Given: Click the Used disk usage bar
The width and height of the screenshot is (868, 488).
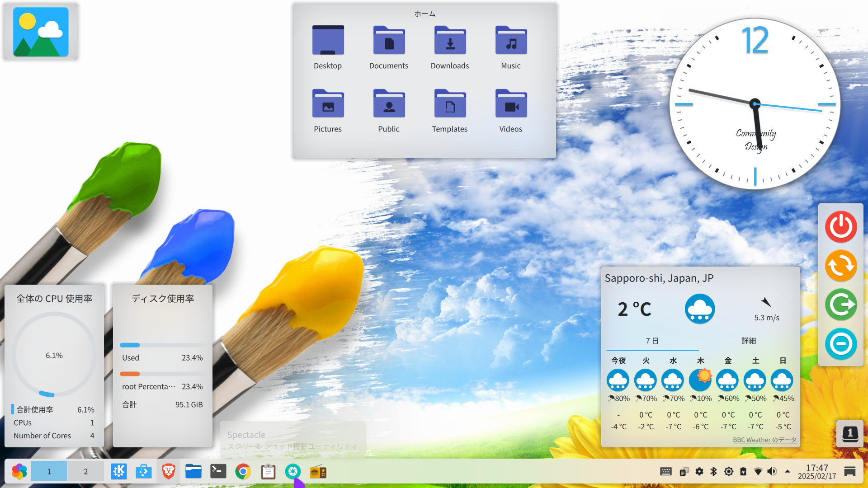Looking at the screenshot, I should pyautogui.click(x=162, y=345).
